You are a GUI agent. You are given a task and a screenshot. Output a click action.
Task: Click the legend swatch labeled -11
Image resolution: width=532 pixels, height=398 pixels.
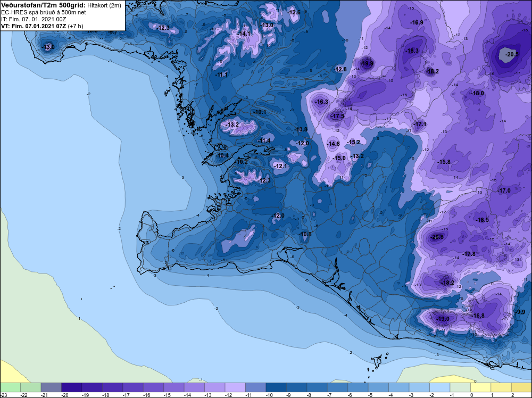(256, 387)
